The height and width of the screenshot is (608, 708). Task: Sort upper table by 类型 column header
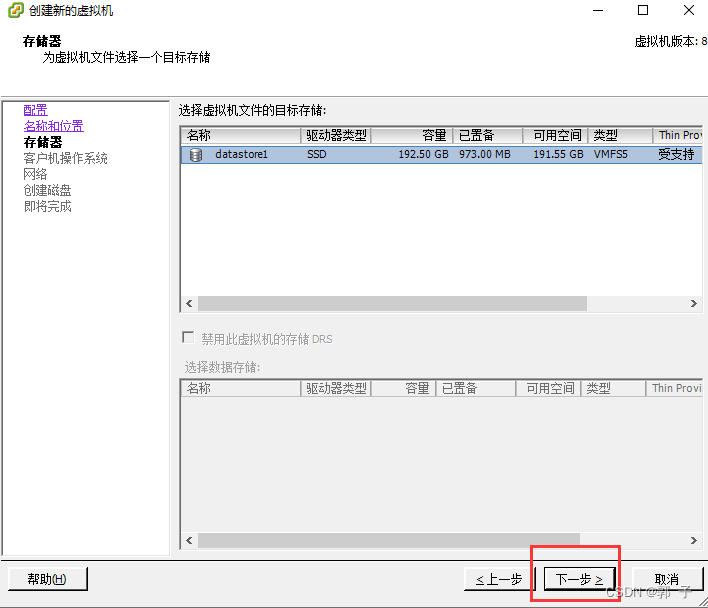[x=620, y=135]
